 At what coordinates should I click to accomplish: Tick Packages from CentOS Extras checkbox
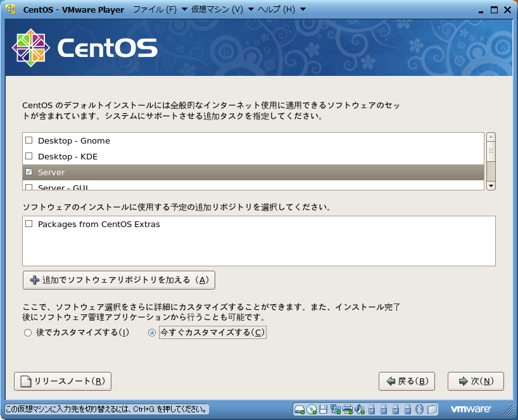coord(28,224)
